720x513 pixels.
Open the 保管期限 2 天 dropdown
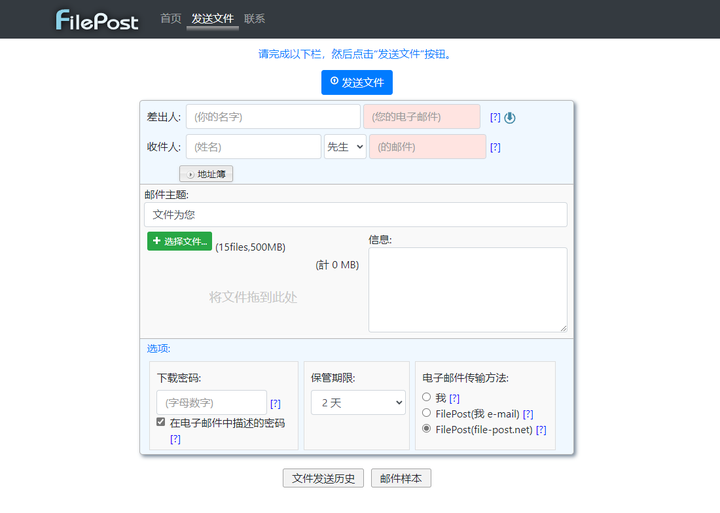358,403
